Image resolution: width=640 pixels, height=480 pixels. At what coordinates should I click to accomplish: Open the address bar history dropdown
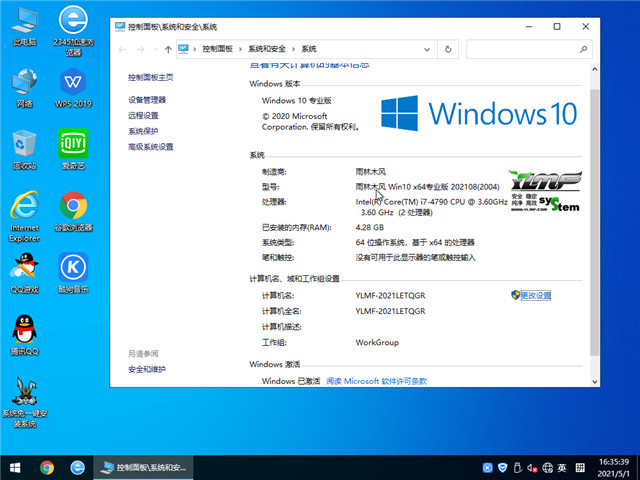pyautogui.click(x=427, y=49)
